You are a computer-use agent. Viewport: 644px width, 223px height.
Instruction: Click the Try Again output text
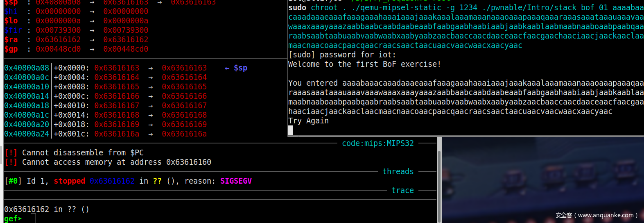(x=308, y=121)
